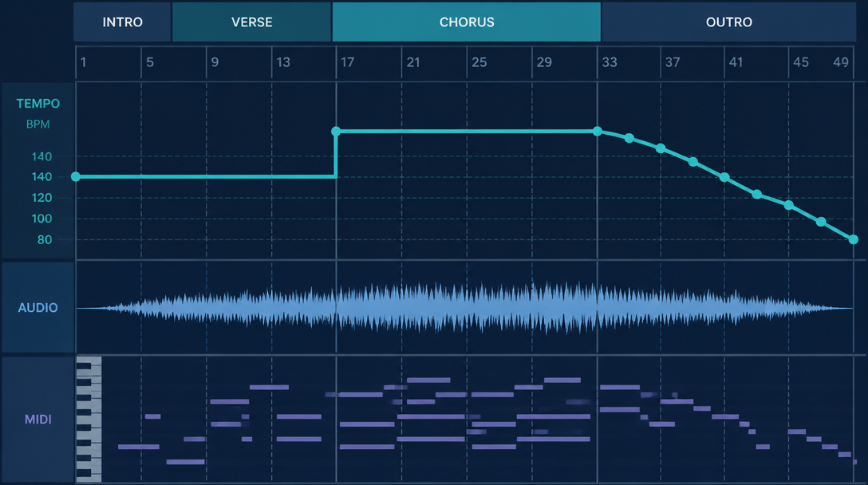The image size is (868, 485).
Task: Select the INTRO section marker
Action: [122, 22]
